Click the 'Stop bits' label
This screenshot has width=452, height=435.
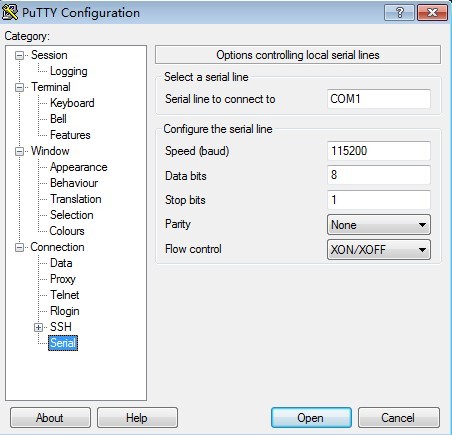(185, 200)
